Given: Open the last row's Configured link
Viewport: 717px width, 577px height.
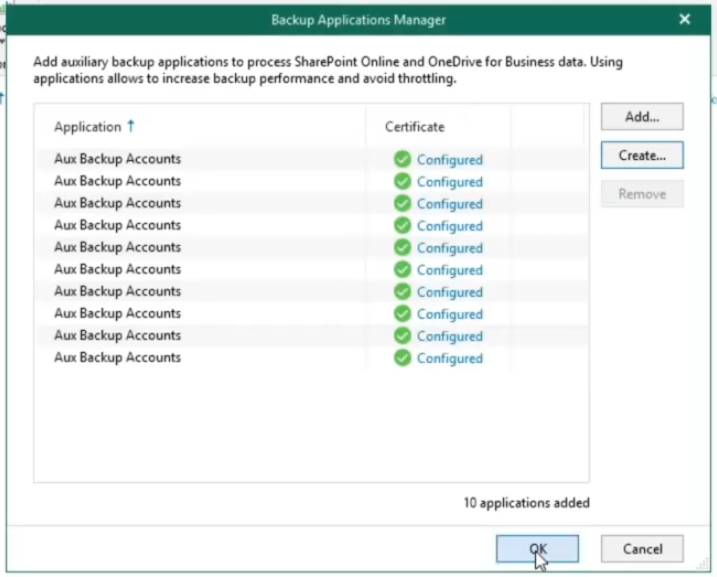Looking at the screenshot, I should [449, 358].
